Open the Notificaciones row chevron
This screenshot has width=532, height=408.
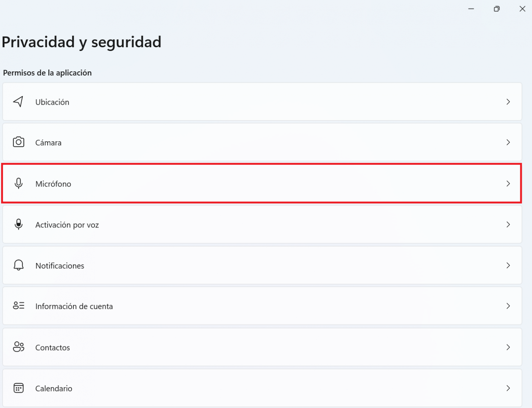[508, 265]
